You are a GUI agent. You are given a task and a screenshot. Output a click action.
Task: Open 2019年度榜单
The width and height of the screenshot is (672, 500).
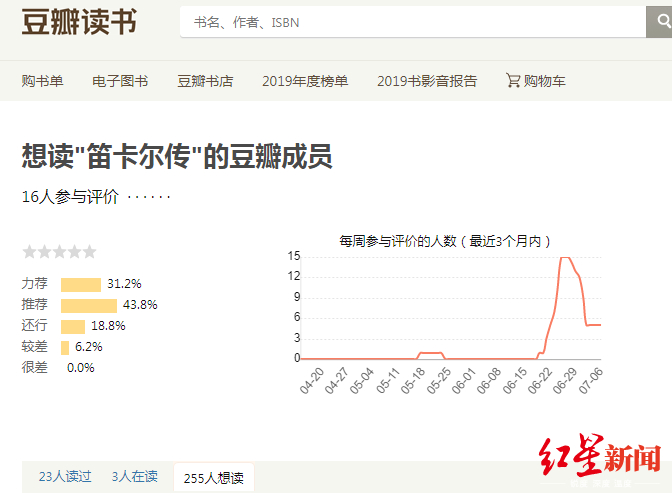(x=305, y=81)
